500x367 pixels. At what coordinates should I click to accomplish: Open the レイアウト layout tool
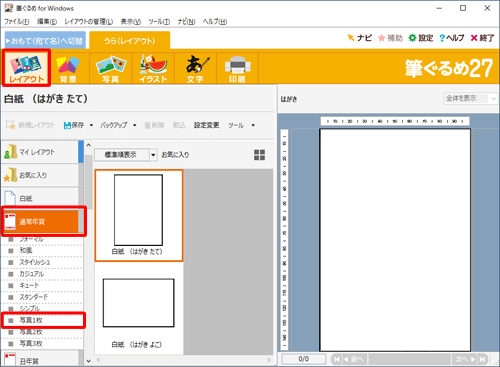[x=26, y=68]
